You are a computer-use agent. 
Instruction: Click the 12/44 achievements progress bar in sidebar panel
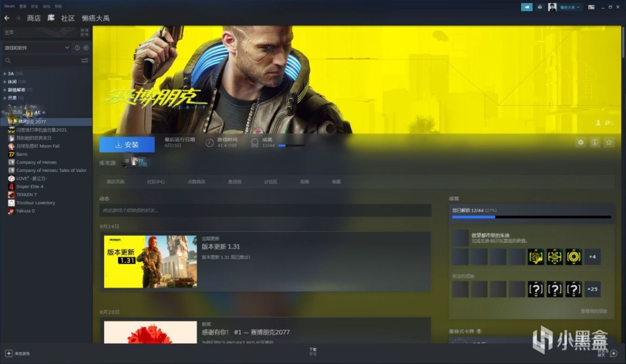(x=532, y=217)
